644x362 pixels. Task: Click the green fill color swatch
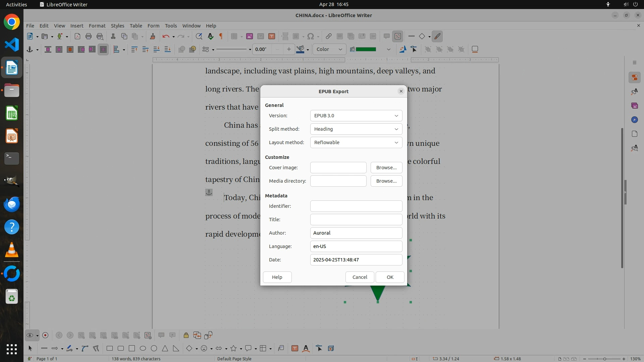(x=366, y=49)
